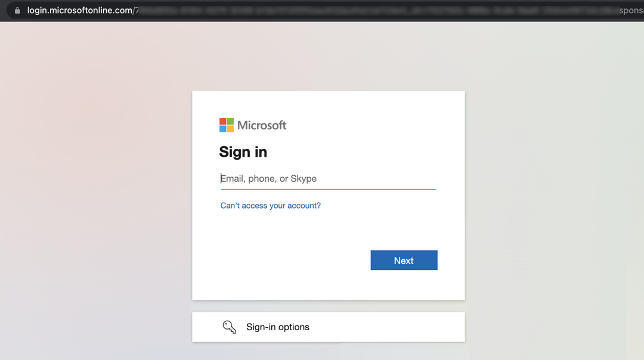Open the Sign-in options text label
The width and height of the screenshot is (644, 360).
278,327
